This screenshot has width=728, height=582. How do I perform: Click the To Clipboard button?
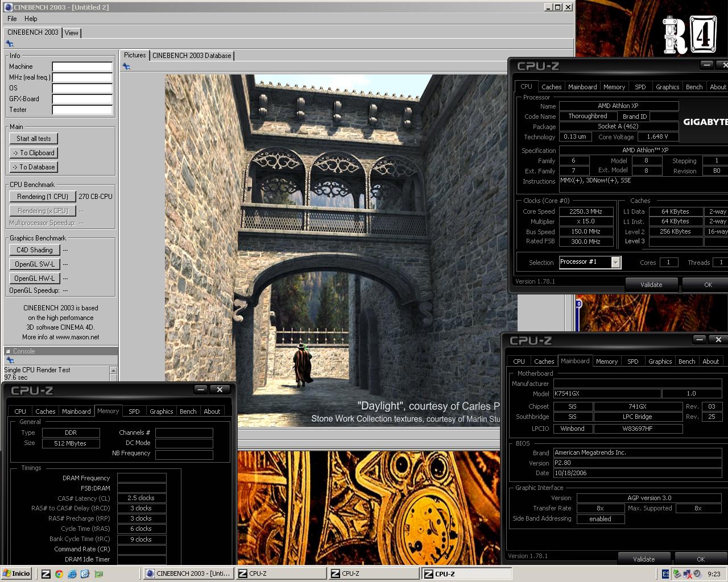(34, 153)
